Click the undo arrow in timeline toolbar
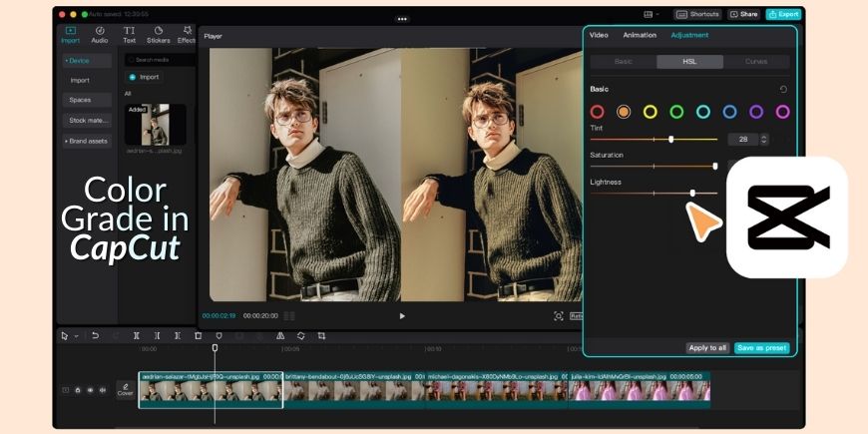 pyautogui.click(x=96, y=336)
